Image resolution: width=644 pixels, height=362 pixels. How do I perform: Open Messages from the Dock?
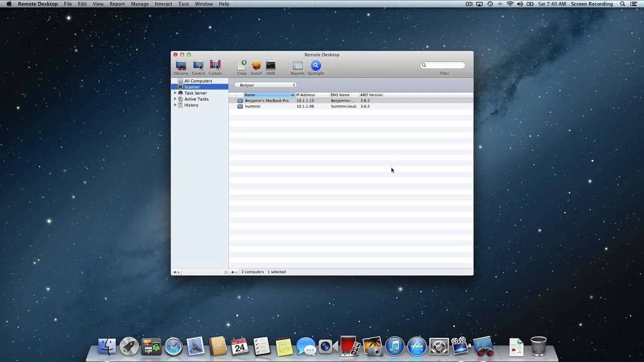click(x=306, y=346)
